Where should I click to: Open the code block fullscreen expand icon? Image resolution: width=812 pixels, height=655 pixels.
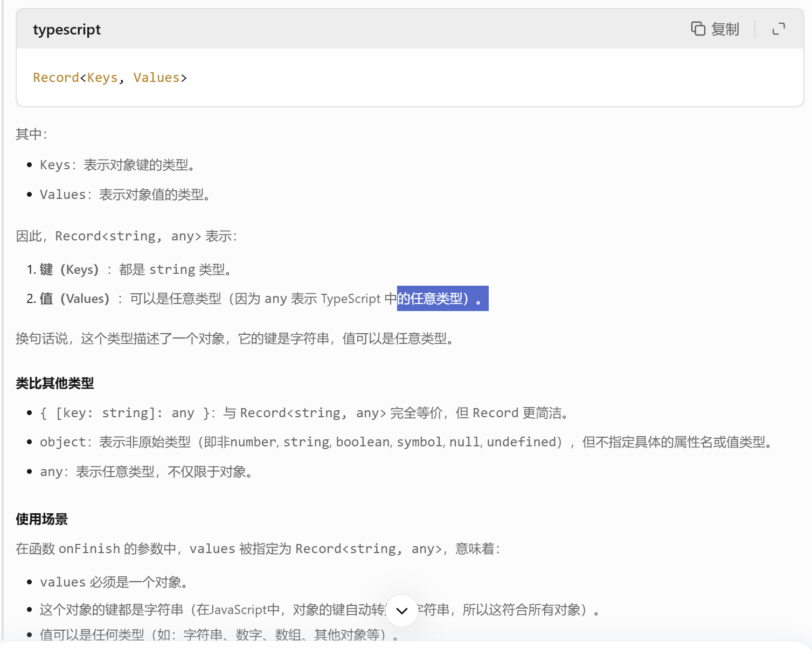tap(779, 29)
